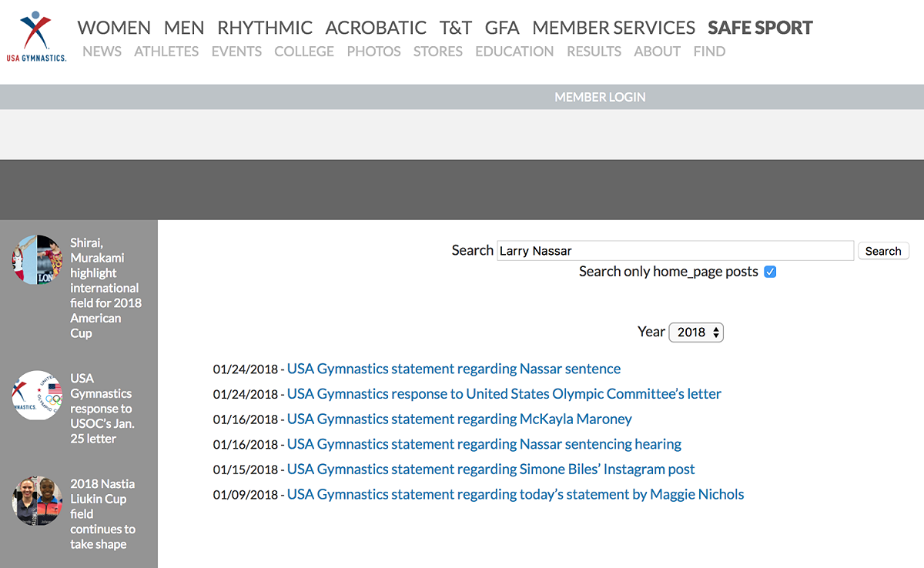The width and height of the screenshot is (924, 568).
Task: Open MEMBER SERVICES menu
Action: 614,28
